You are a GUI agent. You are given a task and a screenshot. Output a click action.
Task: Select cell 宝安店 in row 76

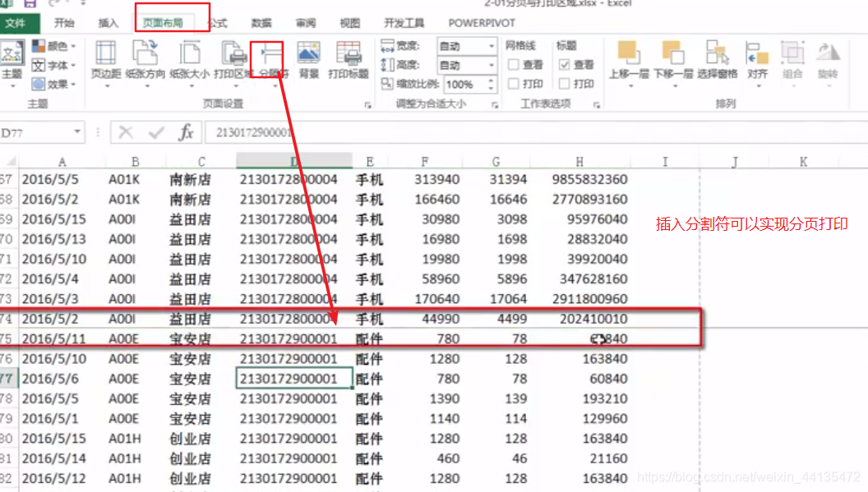point(201,359)
